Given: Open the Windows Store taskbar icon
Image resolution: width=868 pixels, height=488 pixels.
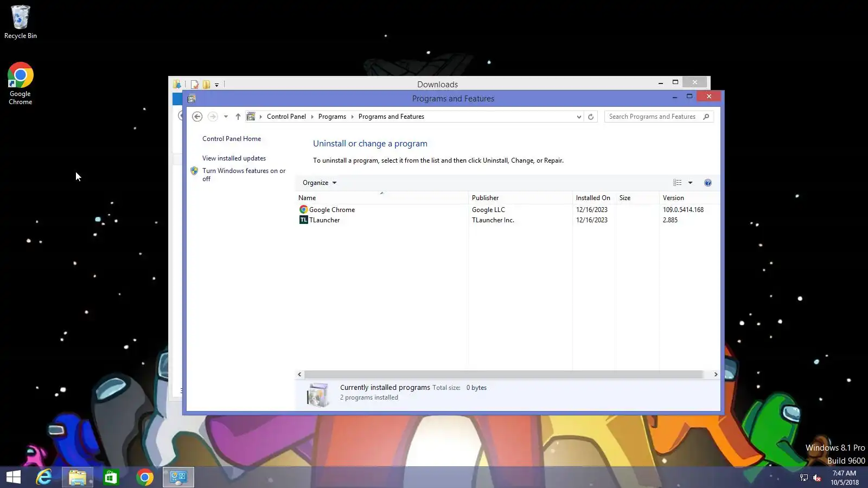Looking at the screenshot, I should 111,477.
